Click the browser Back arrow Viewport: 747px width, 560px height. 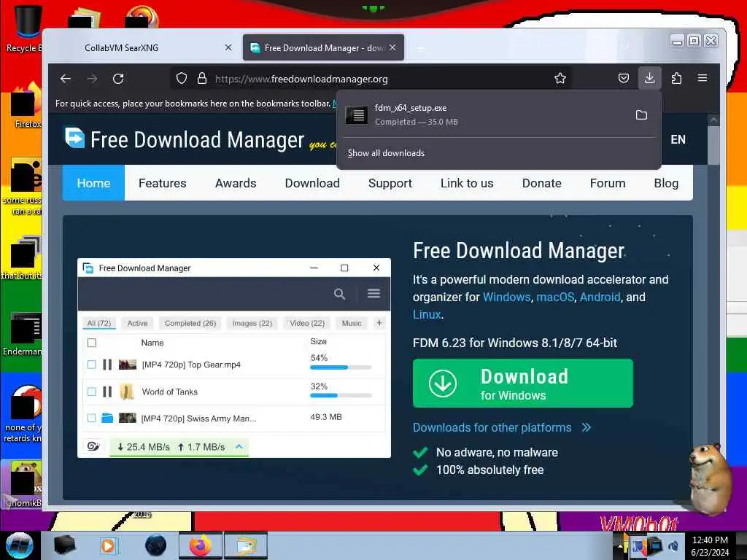pyautogui.click(x=66, y=79)
